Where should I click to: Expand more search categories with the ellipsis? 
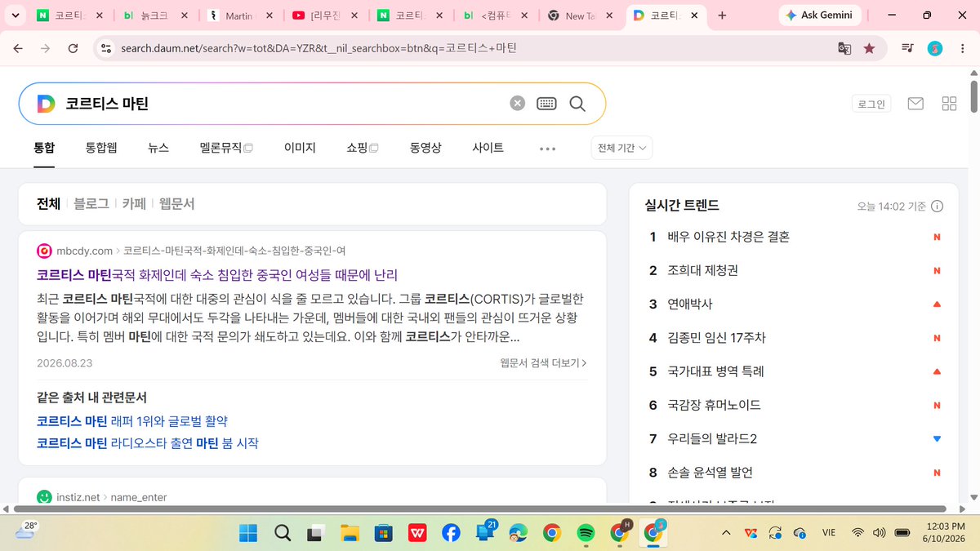tap(547, 149)
